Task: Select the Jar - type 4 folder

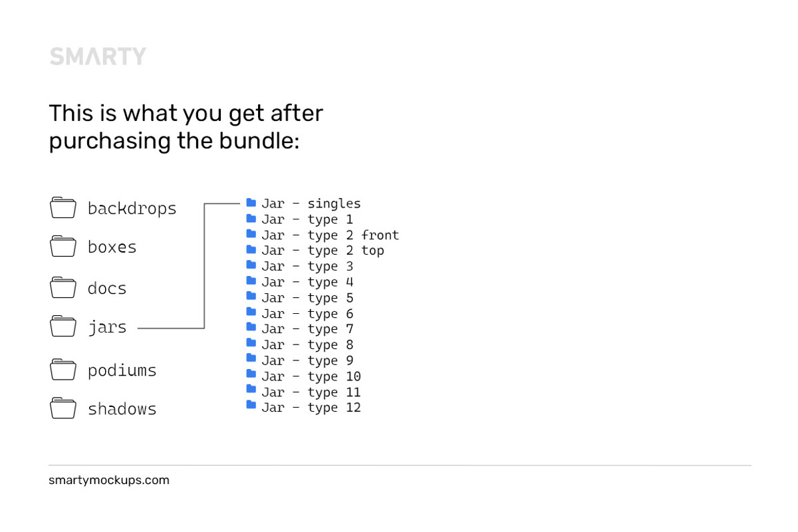Action: [x=299, y=282]
